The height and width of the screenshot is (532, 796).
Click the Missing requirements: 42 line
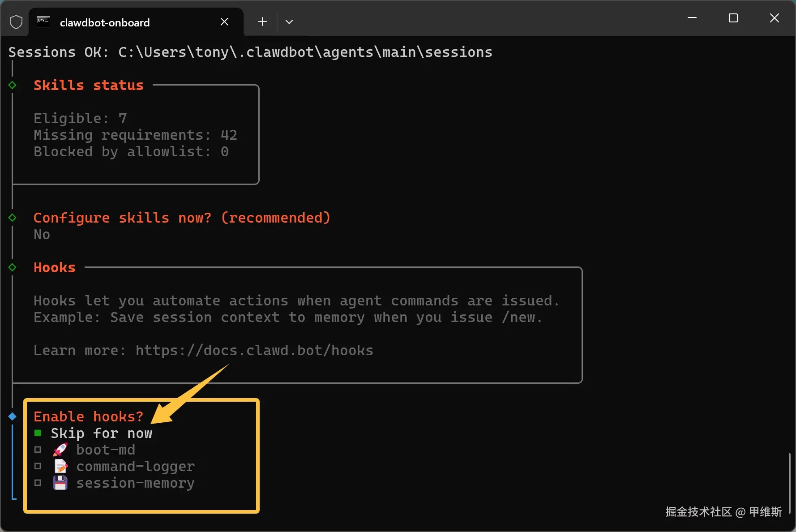pyautogui.click(x=135, y=135)
